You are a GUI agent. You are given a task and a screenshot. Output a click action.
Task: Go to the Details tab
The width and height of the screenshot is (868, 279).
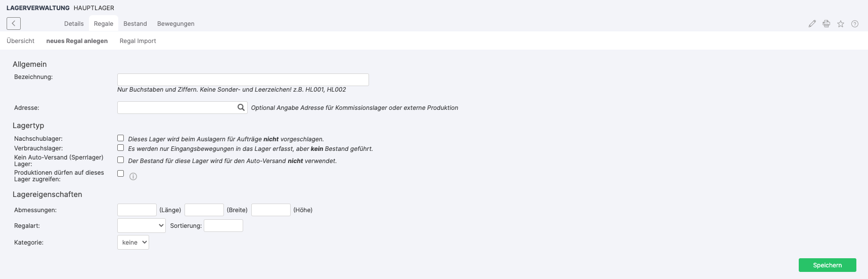point(74,24)
